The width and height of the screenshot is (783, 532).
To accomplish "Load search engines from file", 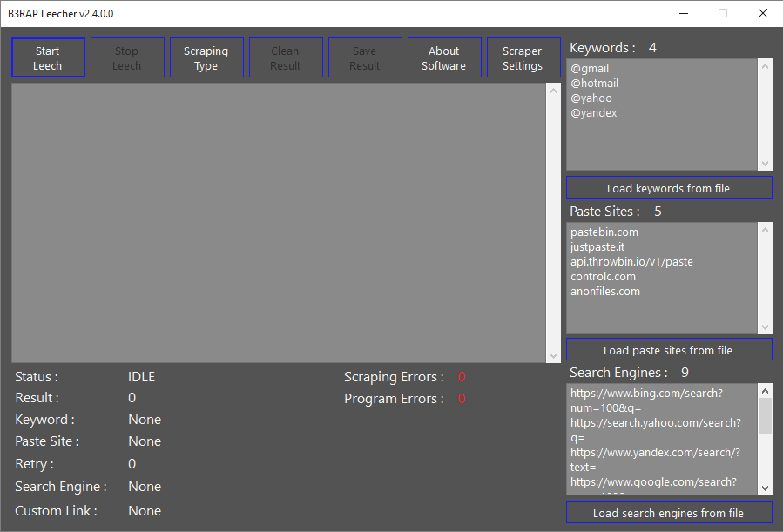I will [668, 512].
